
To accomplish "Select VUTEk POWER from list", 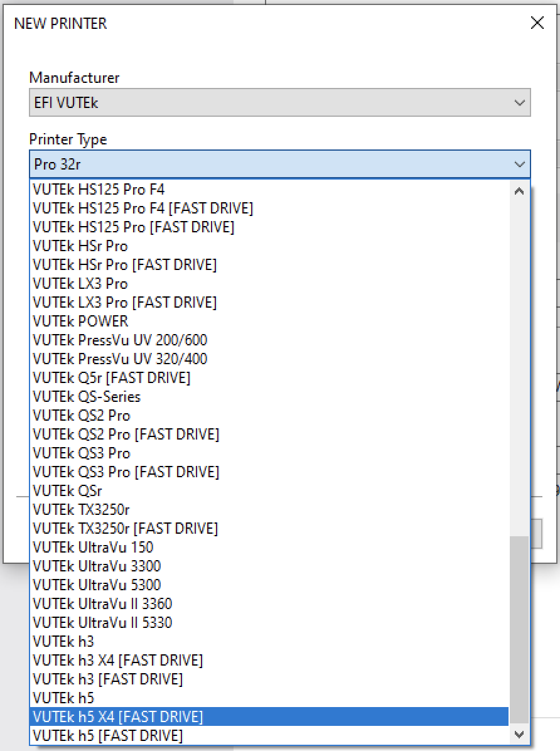I will click(270, 321).
